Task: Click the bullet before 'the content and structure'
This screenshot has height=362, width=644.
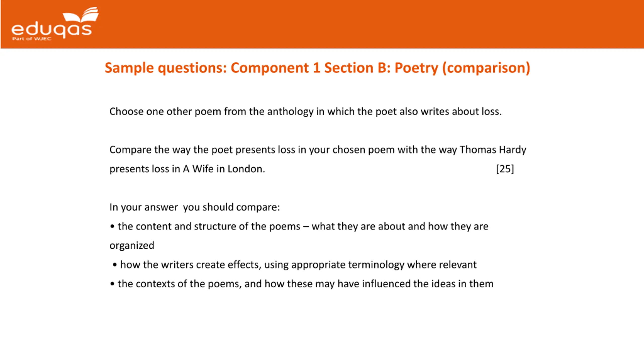Action: coord(112,227)
